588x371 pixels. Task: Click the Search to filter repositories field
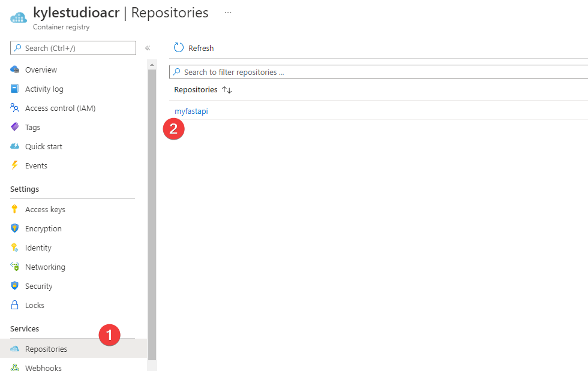(x=379, y=72)
